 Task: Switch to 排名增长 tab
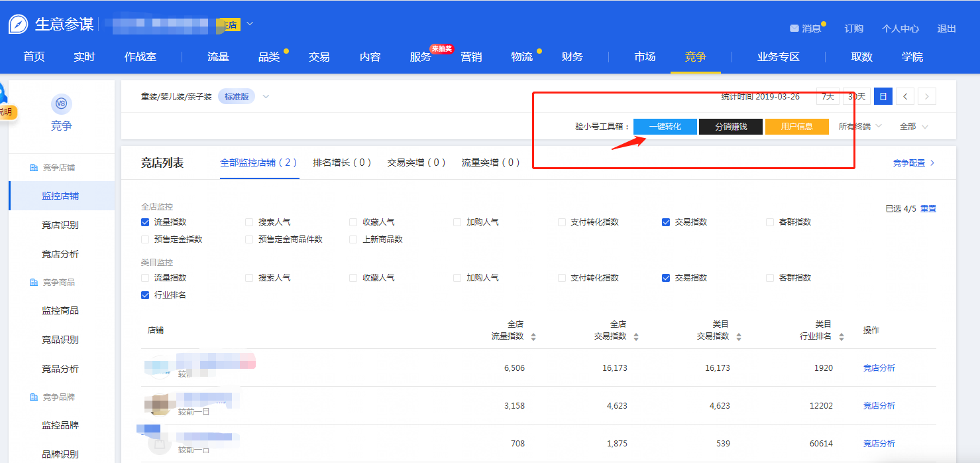[x=342, y=163]
